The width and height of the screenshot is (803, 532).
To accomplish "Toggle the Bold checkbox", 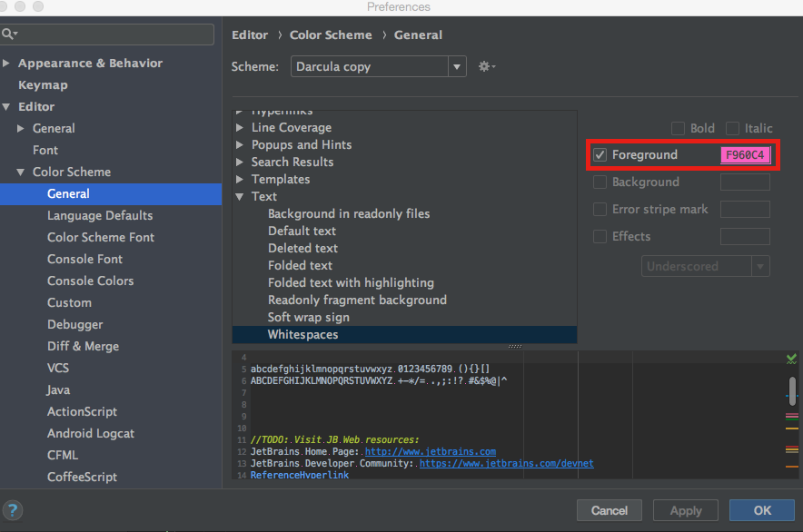I will tap(678, 128).
